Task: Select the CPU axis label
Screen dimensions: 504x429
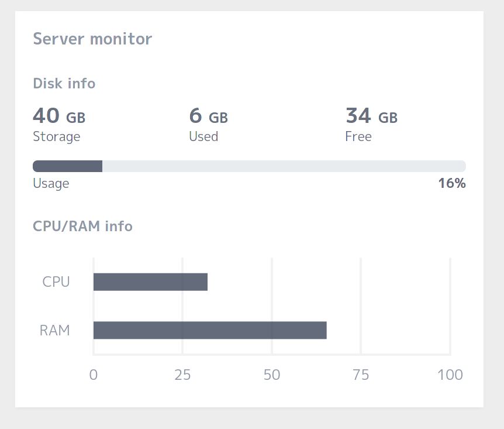Action: [56, 282]
